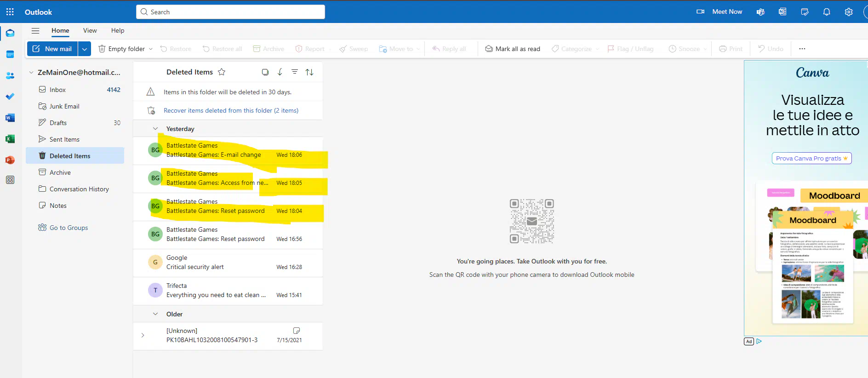
Task: Open the Mail app in the sidebar
Action: click(x=10, y=34)
